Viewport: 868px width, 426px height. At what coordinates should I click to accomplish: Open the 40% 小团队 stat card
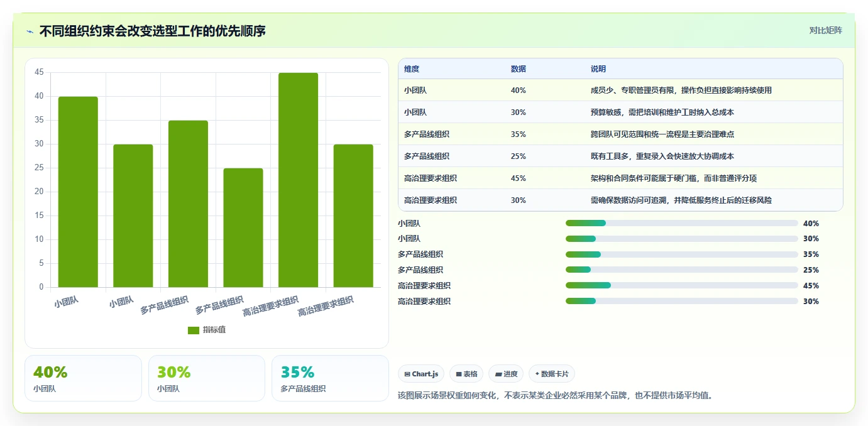[83, 378]
